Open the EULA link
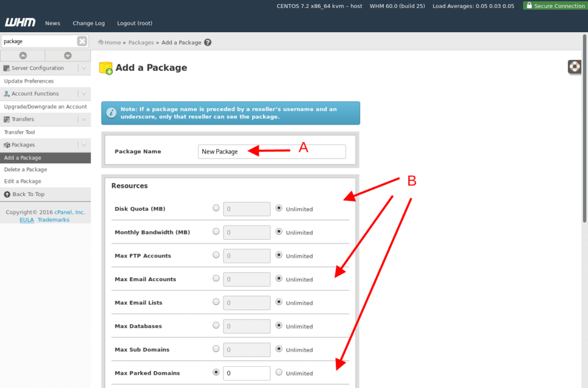The height and width of the screenshot is (388, 588). (26, 220)
